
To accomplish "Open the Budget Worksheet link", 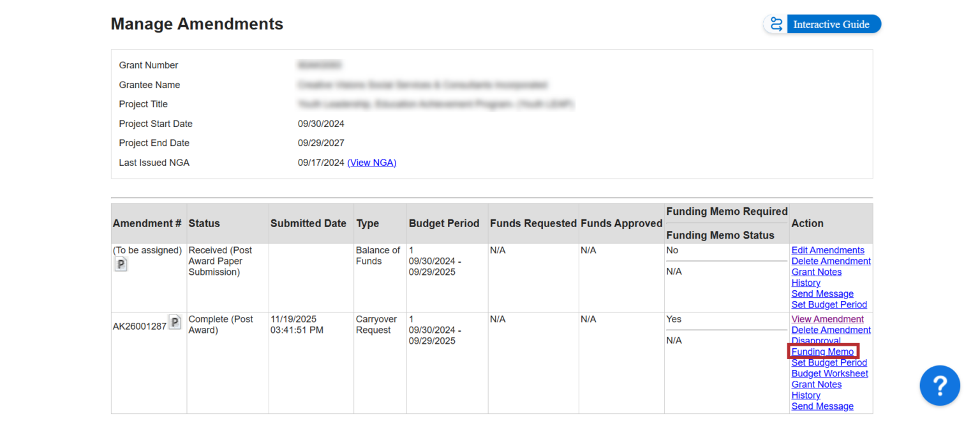I will (829, 374).
